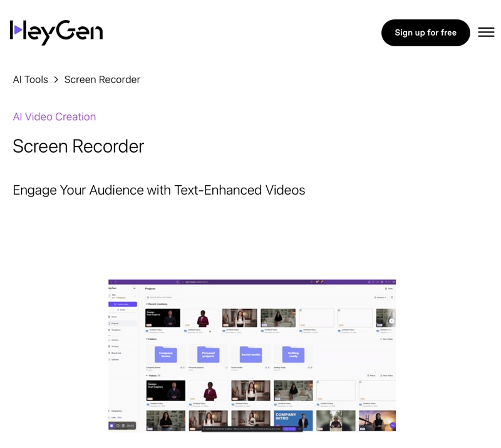The width and height of the screenshot is (501, 448).
Task: Open the hamburger navigation menu
Action: (486, 33)
